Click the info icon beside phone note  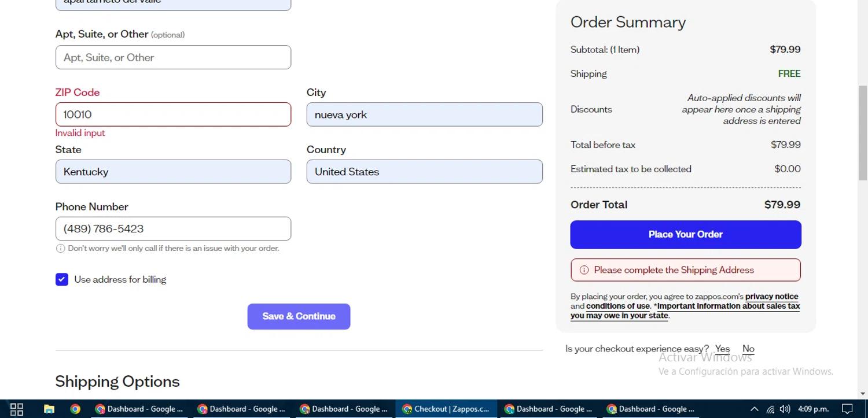(x=60, y=249)
